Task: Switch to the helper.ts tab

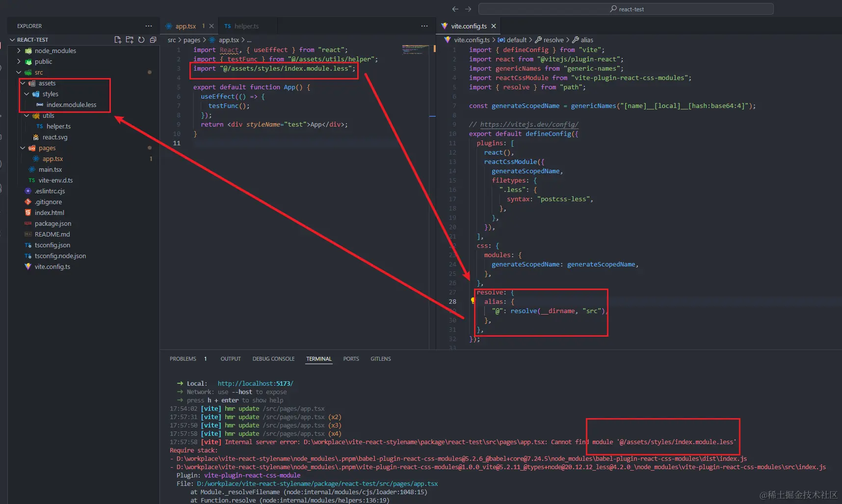Action: (246, 26)
